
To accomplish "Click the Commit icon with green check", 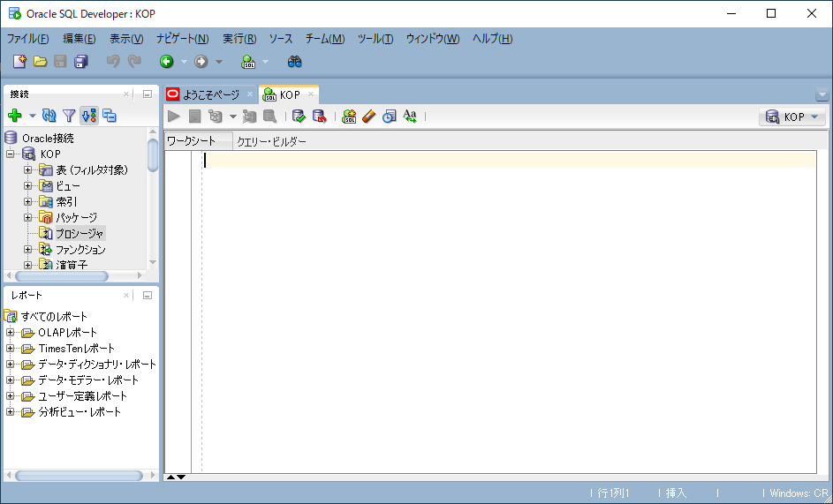I will [299, 116].
